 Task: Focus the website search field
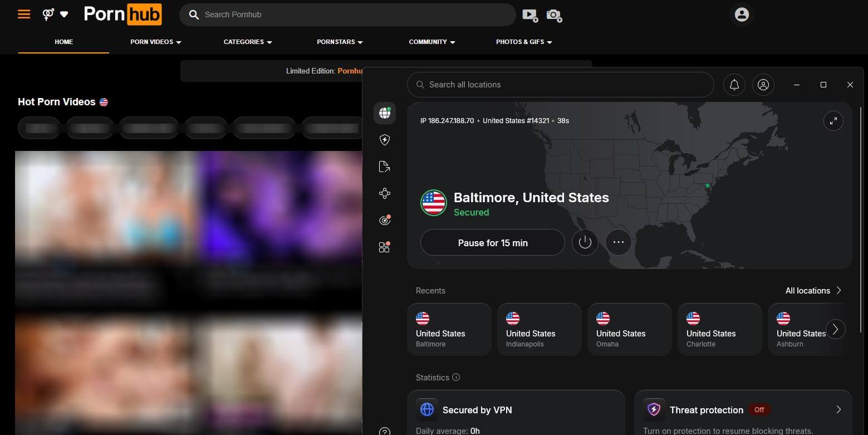coord(347,14)
